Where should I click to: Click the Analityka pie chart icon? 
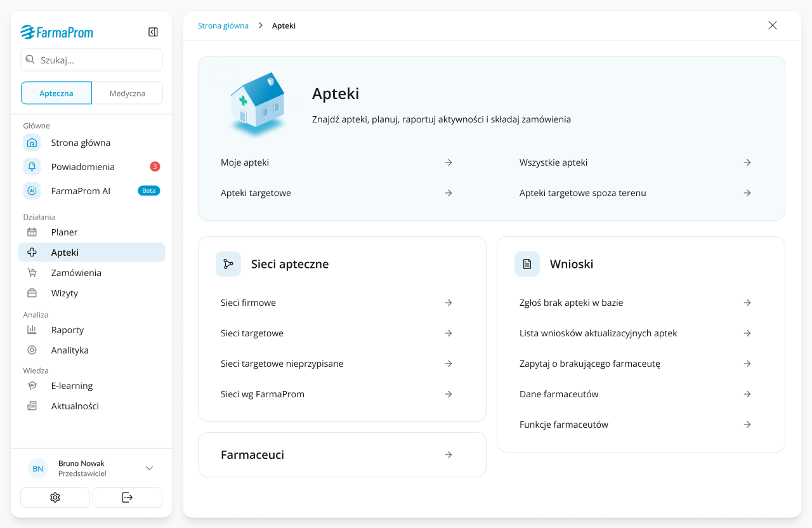tap(32, 350)
